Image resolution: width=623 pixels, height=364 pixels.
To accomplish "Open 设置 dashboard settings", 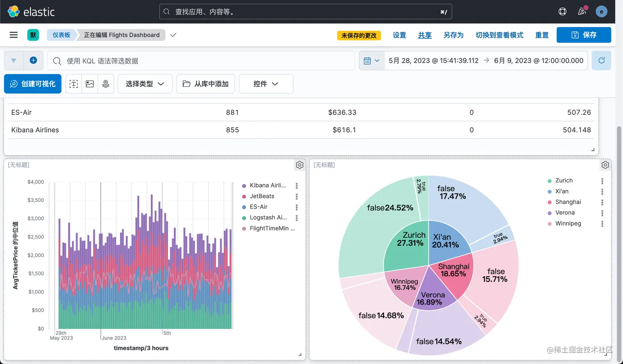I will coord(399,35).
